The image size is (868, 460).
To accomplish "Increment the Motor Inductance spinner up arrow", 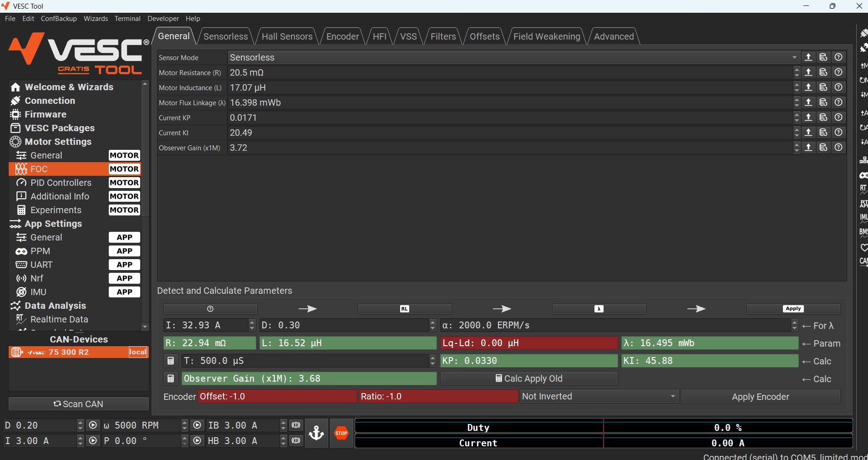I will pyautogui.click(x=797, y=85).
